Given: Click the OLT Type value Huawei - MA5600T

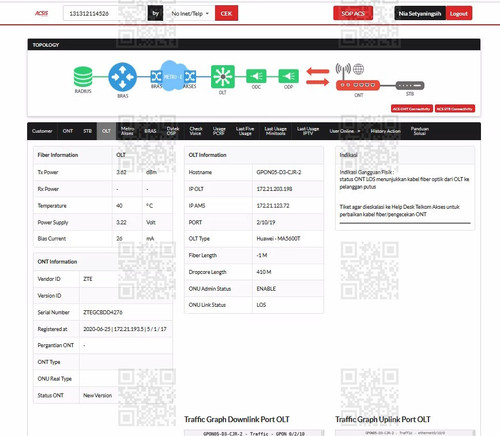Looking at the screenshot, I should click(x=278, y=239).
